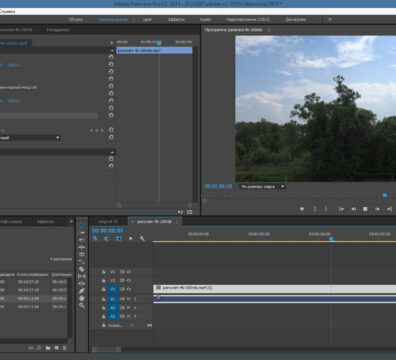Open timeline display settings wrench icon
The height and width of the screenshot is (360, 396).
pyautogui.click(x=142, y=239)
